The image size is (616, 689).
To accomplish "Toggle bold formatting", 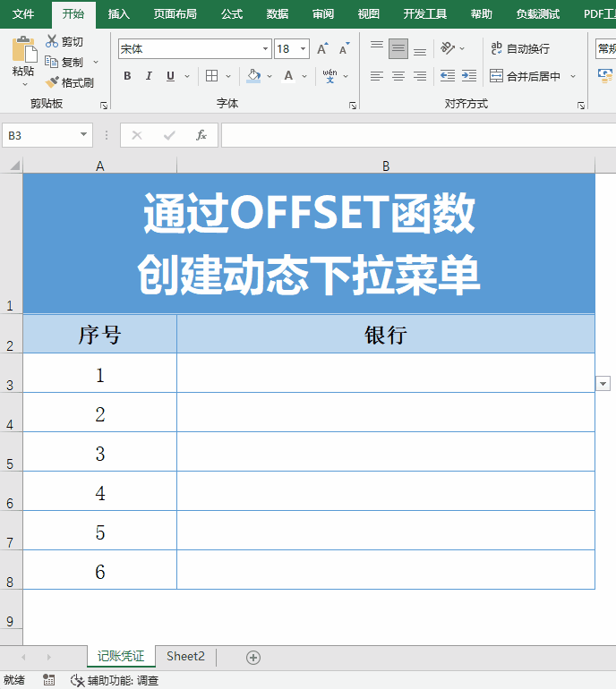I will (127, 76).
